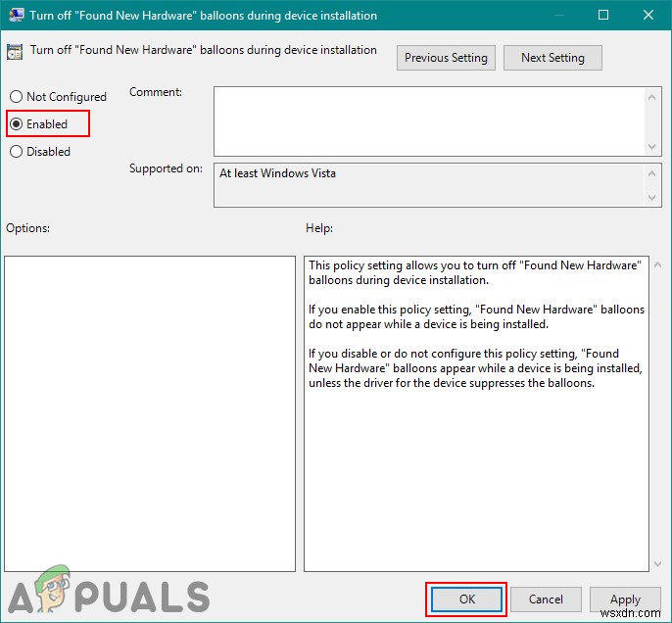This screenshot has width=672, height=623.
Task: Click the Help pane scroll down arrow
Action: [x=658, y=564]
